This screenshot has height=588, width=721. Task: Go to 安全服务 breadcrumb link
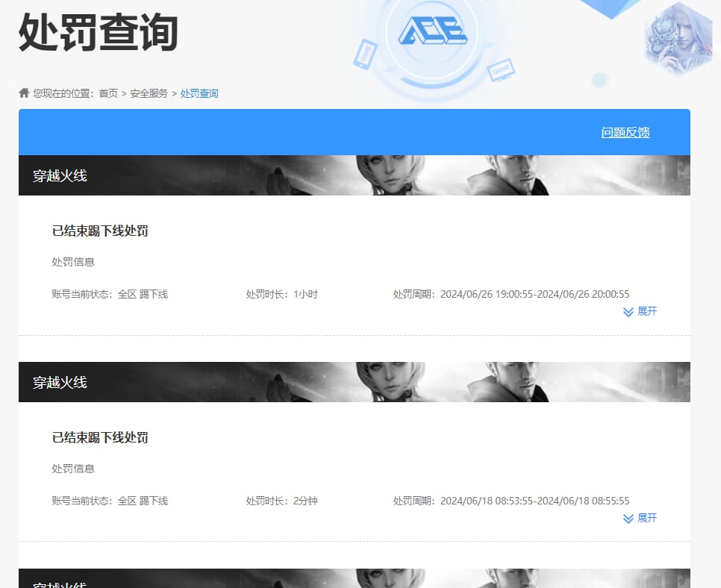(149, 93)
